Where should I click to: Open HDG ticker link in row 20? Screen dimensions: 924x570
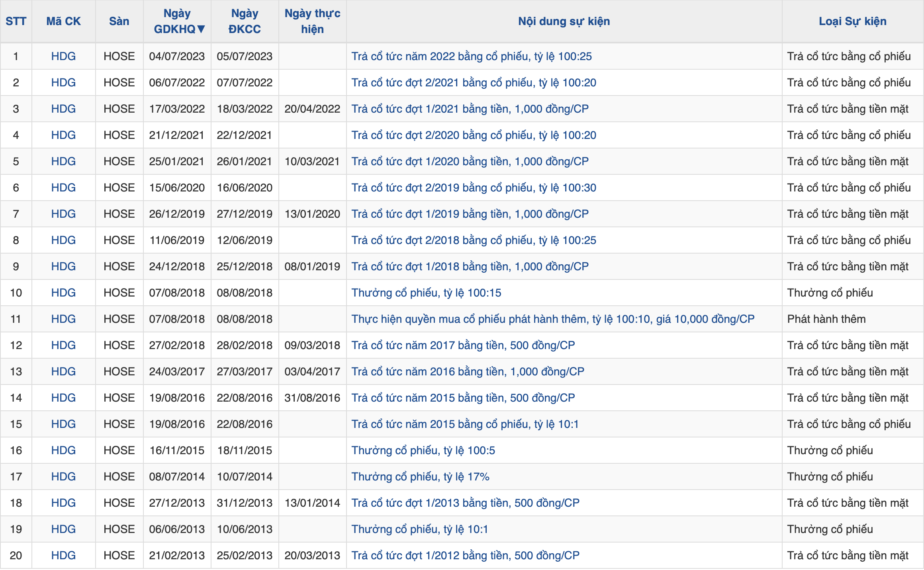pos(63,555)
